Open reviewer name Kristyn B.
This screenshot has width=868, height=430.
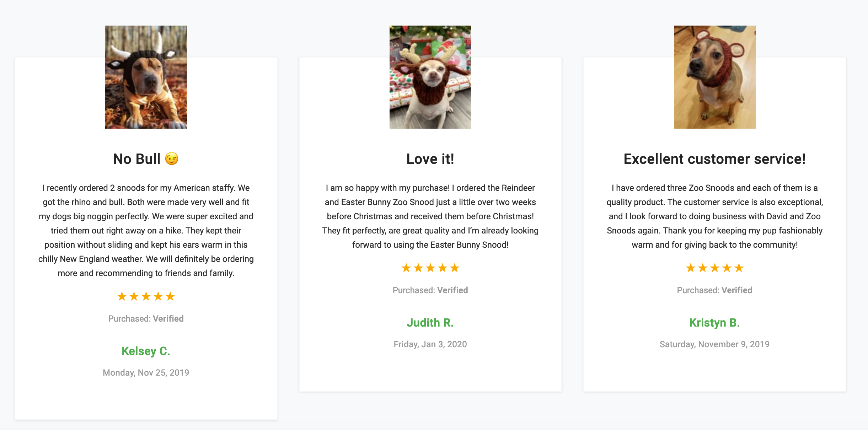[x=714, y=323]
